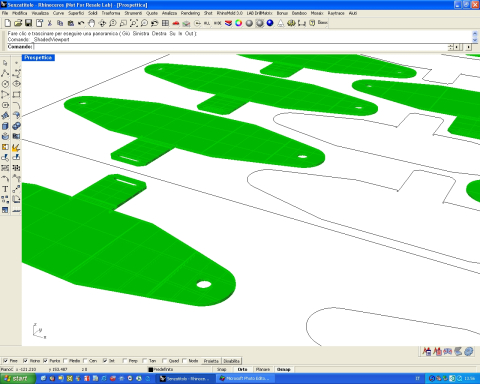The width and height of the screenshot is (480, 384).
Task: Click the scissors Cut icon
Action: click(x=50, y=23)
